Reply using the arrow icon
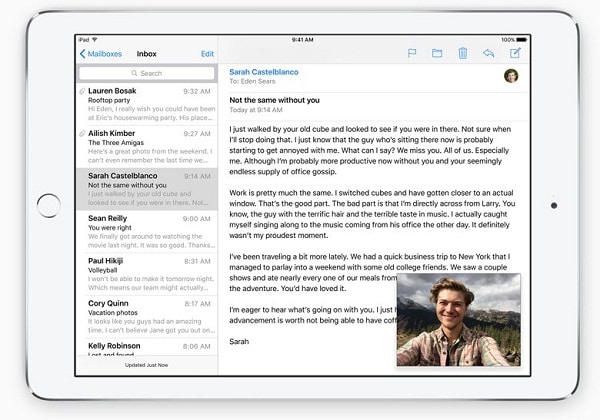This screenshot has height=420, width=600. [488, 53]
